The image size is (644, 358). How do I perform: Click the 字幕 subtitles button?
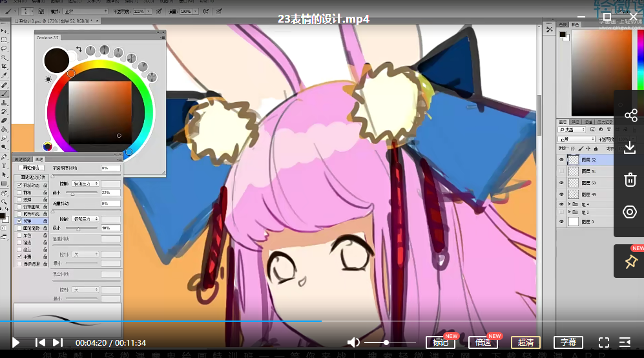pos(568,342)
